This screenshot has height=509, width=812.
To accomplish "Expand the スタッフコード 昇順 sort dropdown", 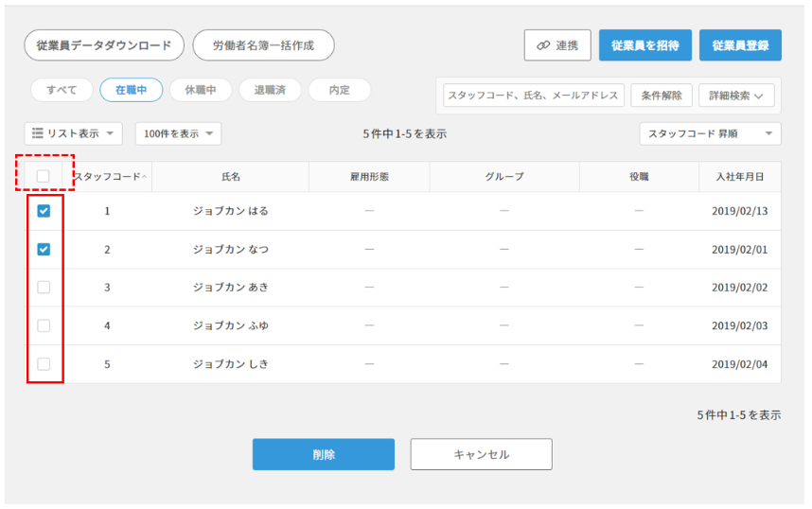I will click(710, 134).
